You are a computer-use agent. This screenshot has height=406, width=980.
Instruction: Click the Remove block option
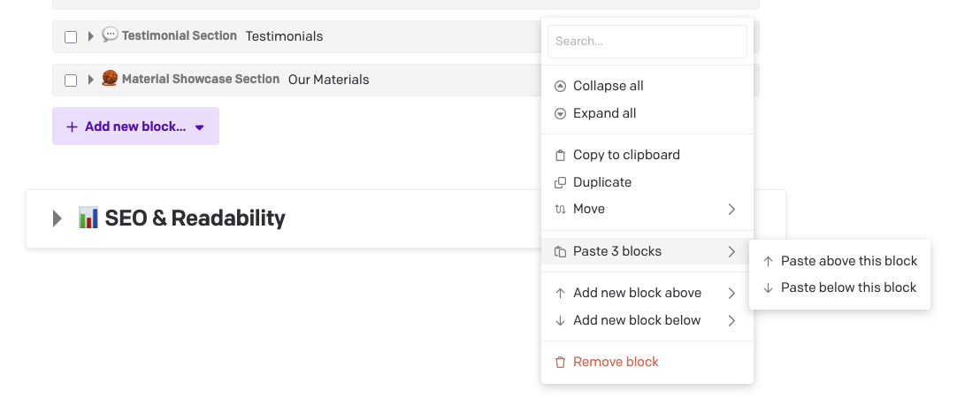click(x=616, y=362)
